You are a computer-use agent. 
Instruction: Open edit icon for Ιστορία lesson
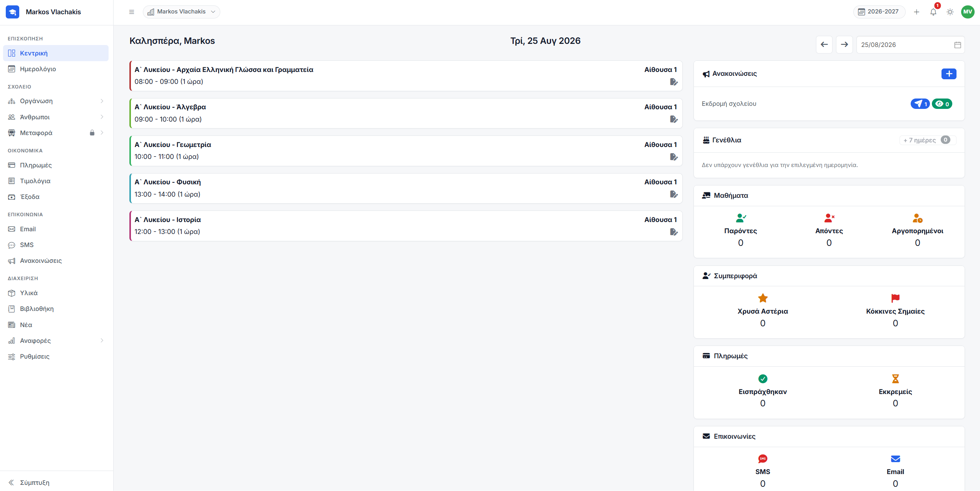pyautogui.click(x=673, y=232)
